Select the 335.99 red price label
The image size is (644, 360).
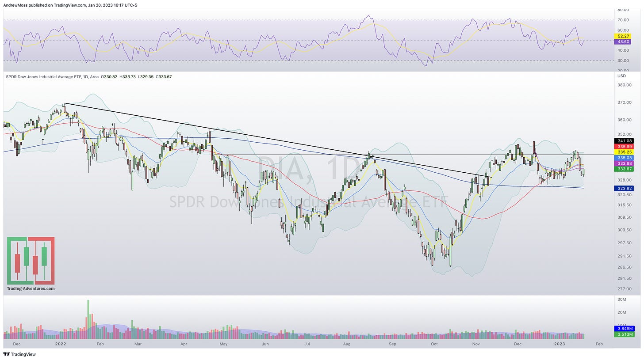624,147
